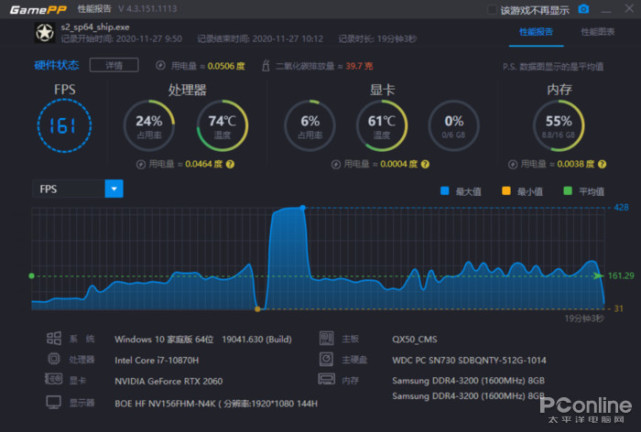Click the 详情 hardware details button
This screenshot has height=432, width=641.
114,65
